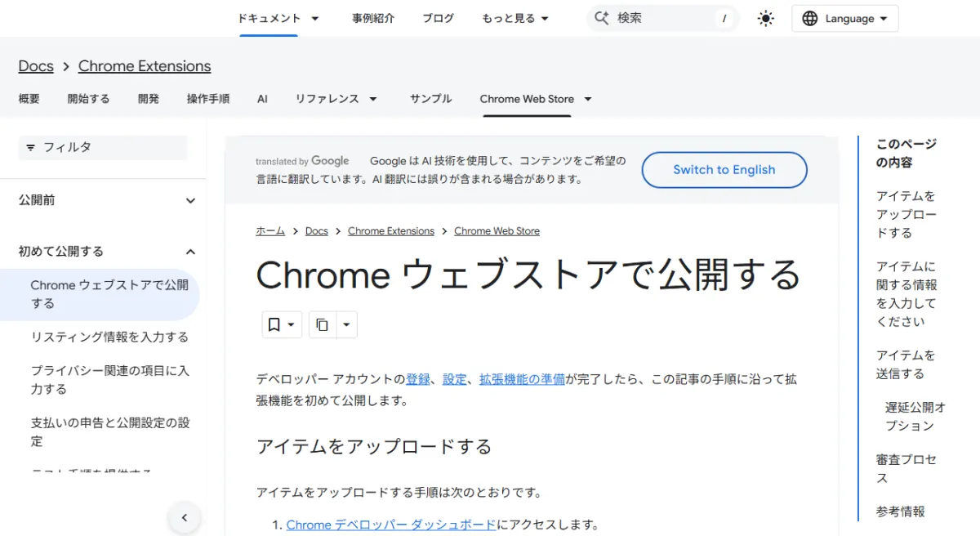Toggle the light/dark theme sun icon

pyautogui.click(x=765, y=19)
